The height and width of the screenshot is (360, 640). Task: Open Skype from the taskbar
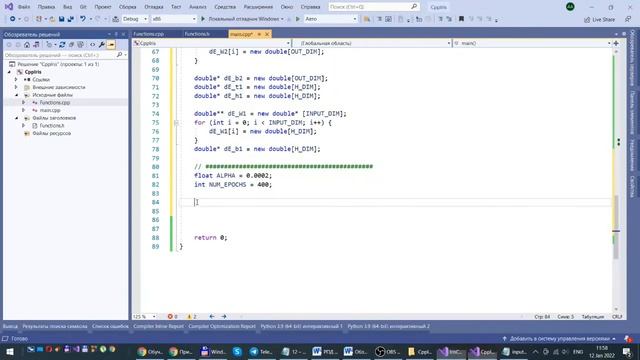click(237, 351)
